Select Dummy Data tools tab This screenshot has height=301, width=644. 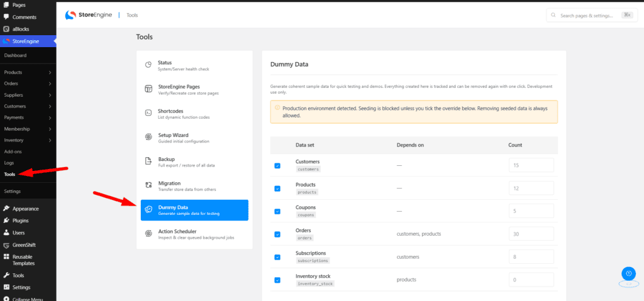click(194, 210)
